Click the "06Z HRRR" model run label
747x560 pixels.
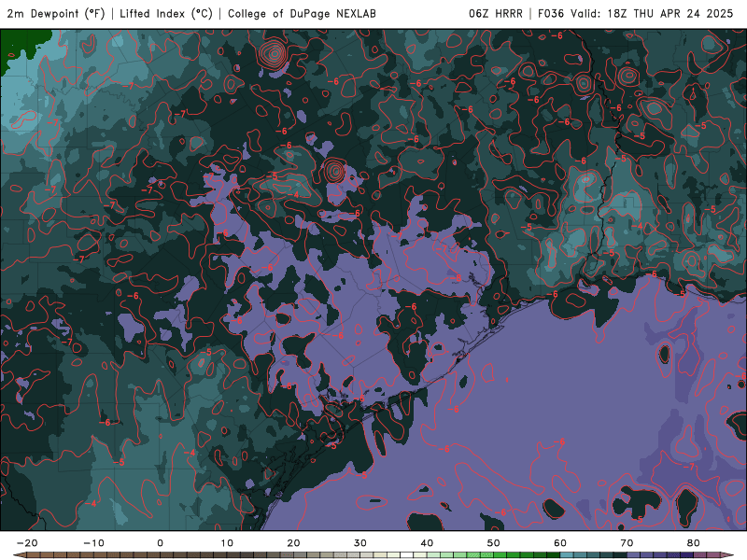coord(496,14)
